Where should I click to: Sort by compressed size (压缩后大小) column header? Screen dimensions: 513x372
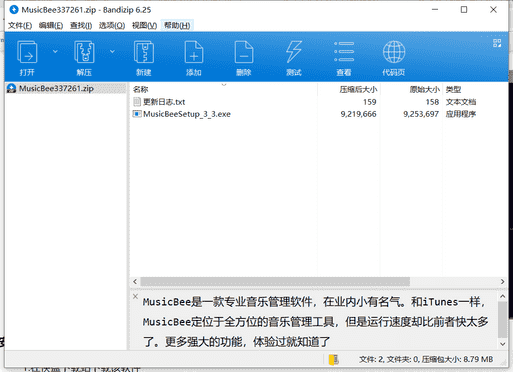(x=349, y=89)
